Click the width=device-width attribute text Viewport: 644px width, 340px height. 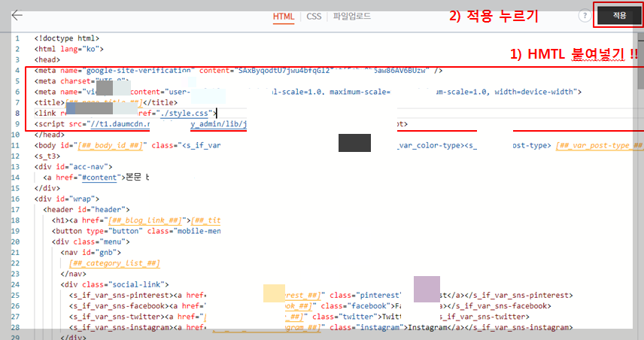tap(534, 92)
